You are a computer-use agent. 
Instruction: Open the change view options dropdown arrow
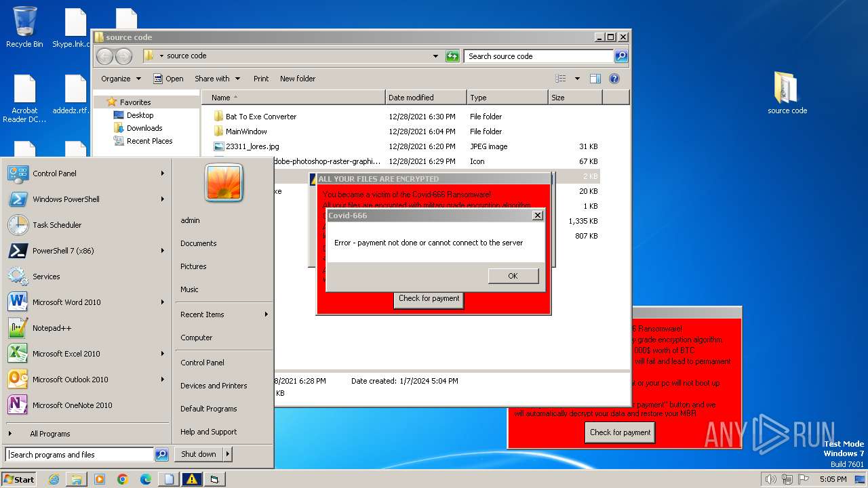click(x=577, y=79)
